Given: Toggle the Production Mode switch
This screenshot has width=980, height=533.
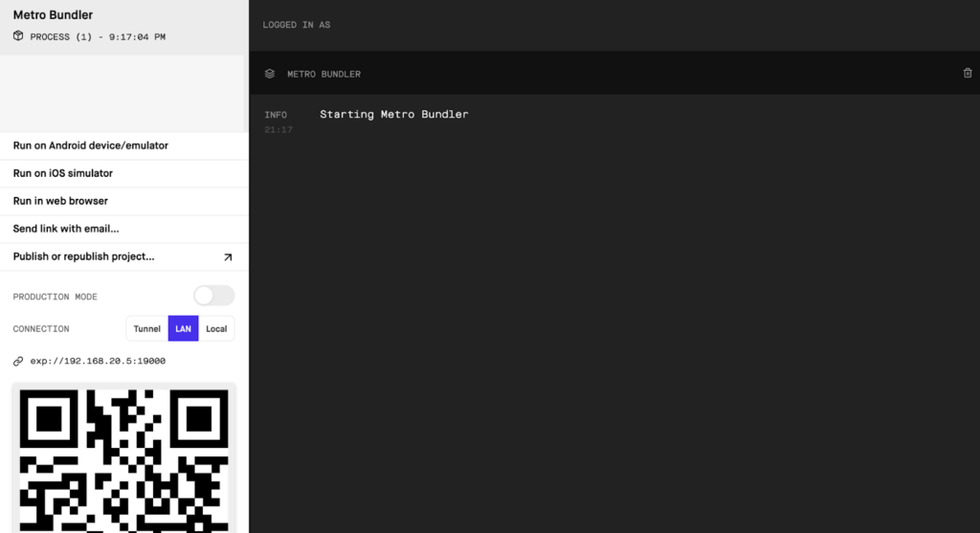Looking at the screenshot, I should point(213,296).
